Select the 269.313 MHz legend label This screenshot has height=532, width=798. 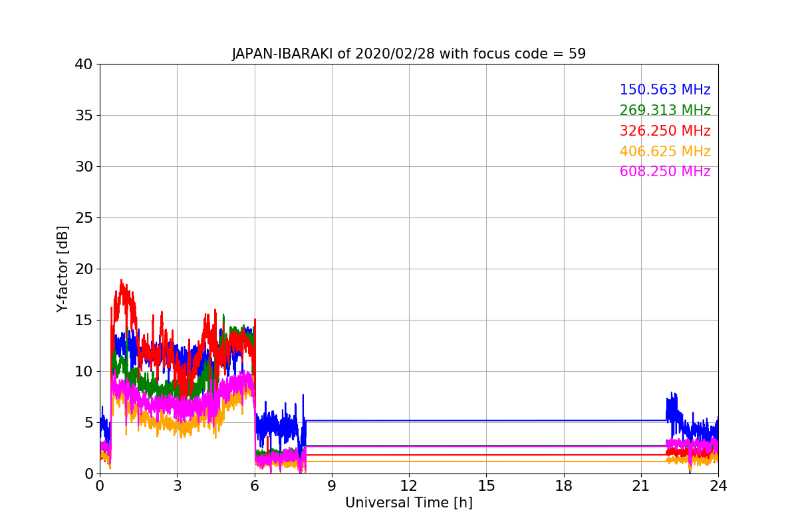point(665,110)
